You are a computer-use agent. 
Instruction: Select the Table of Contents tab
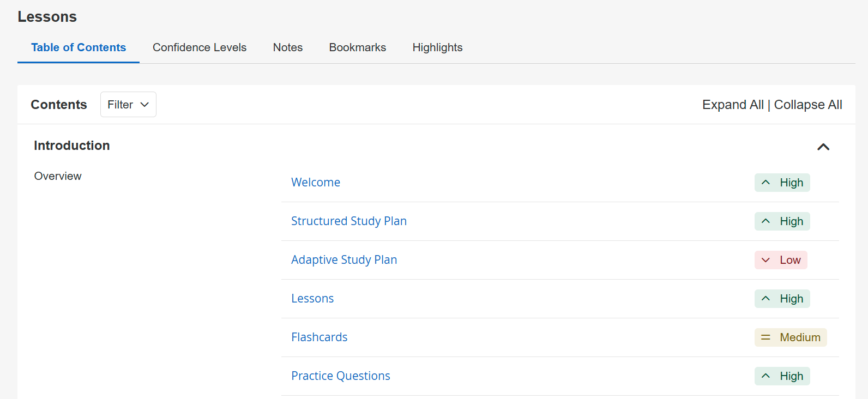79,47
